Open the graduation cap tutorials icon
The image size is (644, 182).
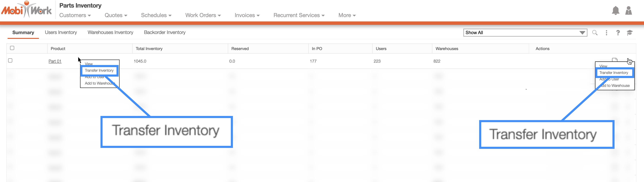coord(630,33)
